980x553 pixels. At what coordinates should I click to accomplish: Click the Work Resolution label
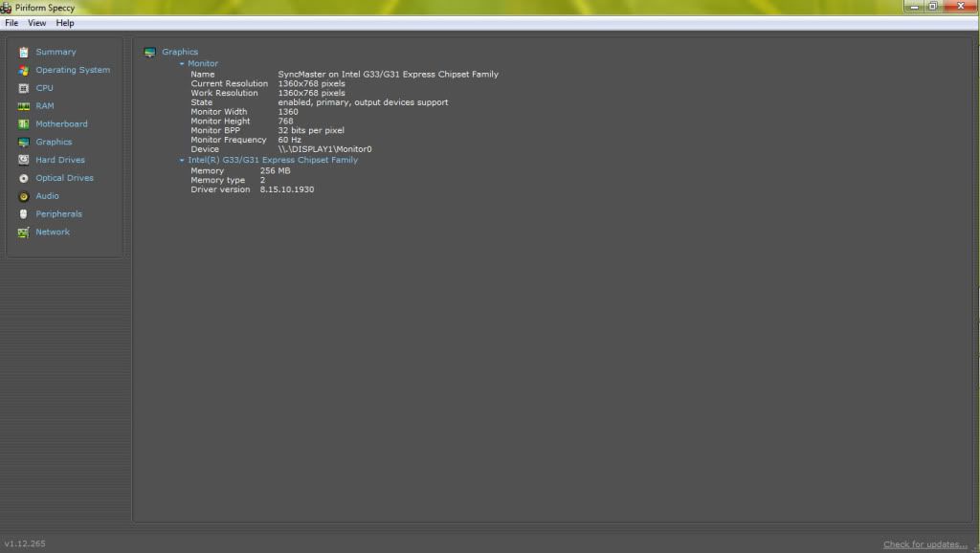pyautogui.click(x=224, y=93)
